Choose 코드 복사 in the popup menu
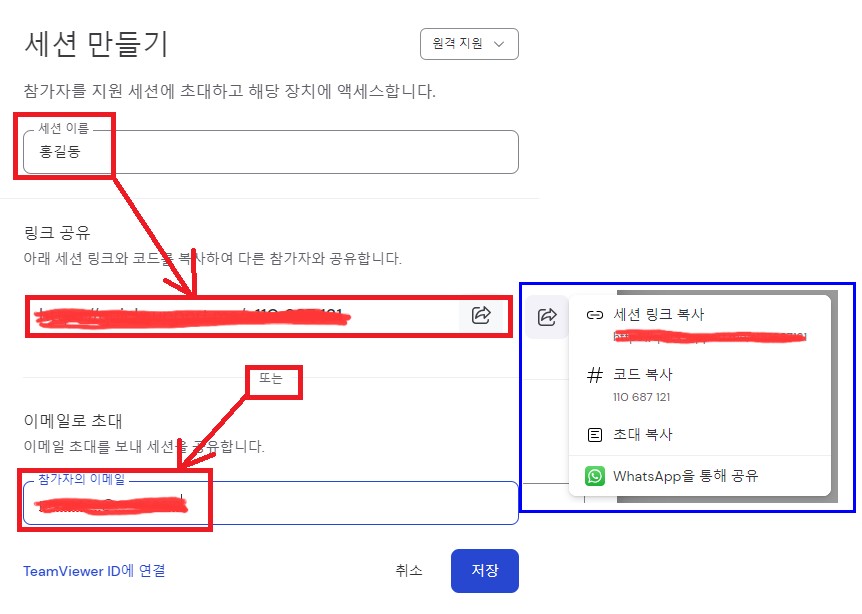The image size is (862, 614). (x=640, y=376)
